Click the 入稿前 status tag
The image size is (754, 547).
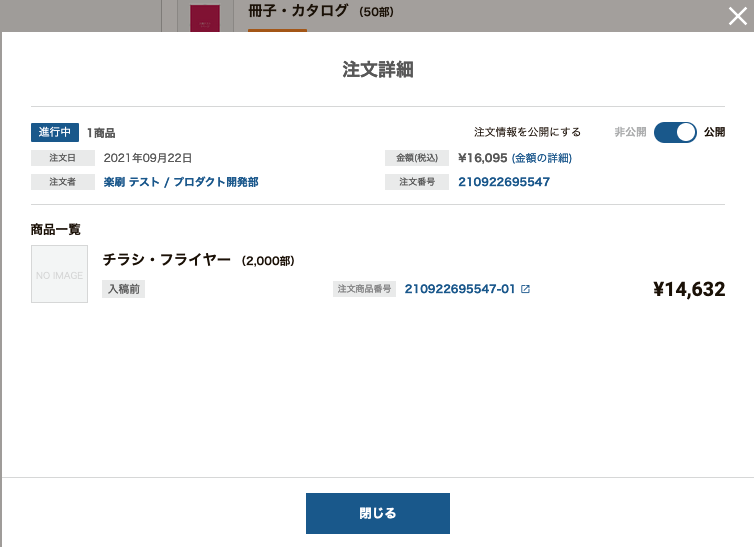[x=124, y=289]
